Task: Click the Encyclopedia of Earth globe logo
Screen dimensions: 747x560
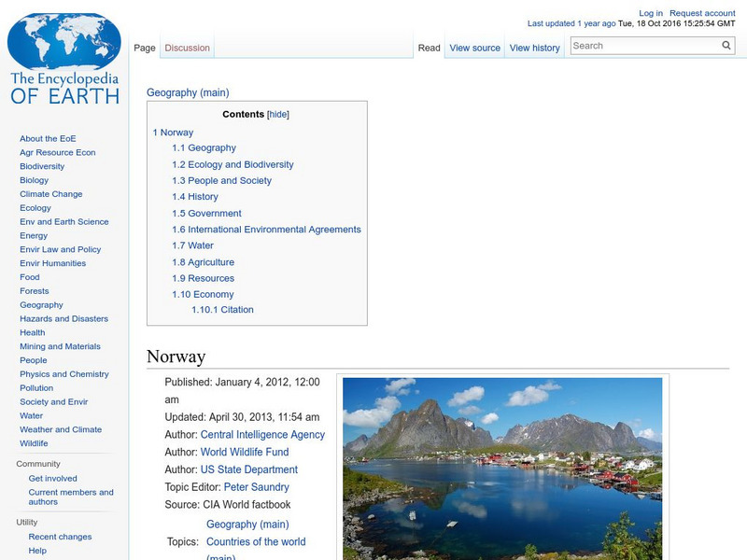Action: (x=63, y=42)
